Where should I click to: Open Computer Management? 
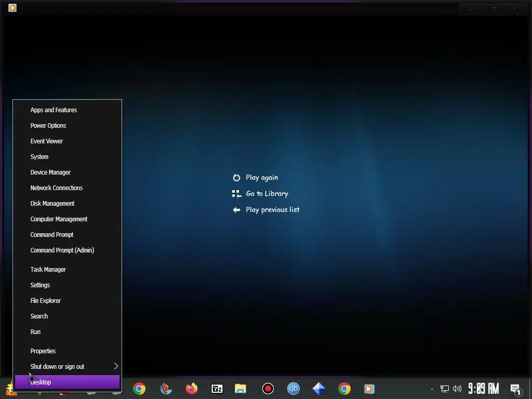click(x=67, y=219)
